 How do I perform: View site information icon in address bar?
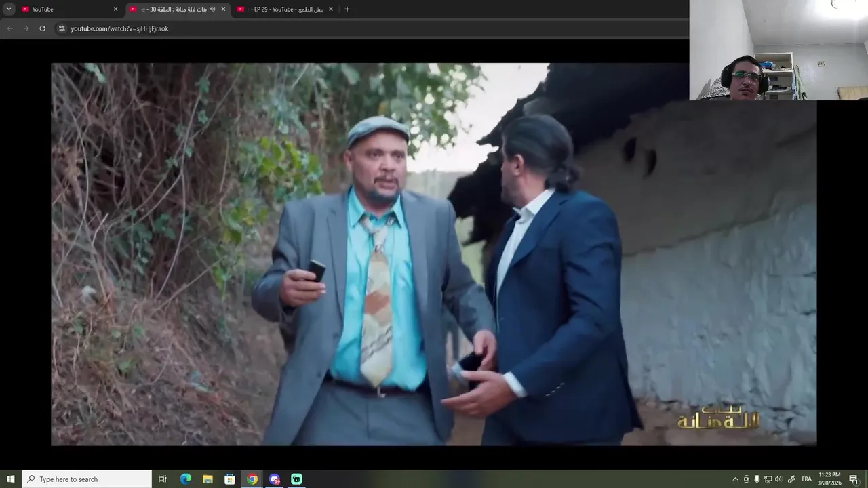point(62,28)
